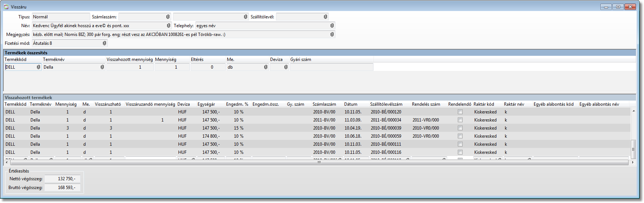Viewport: 644px width, 203px height.
Task: Select the cell 2010-BÉ/000111
Action: click(x=386, y=144)
